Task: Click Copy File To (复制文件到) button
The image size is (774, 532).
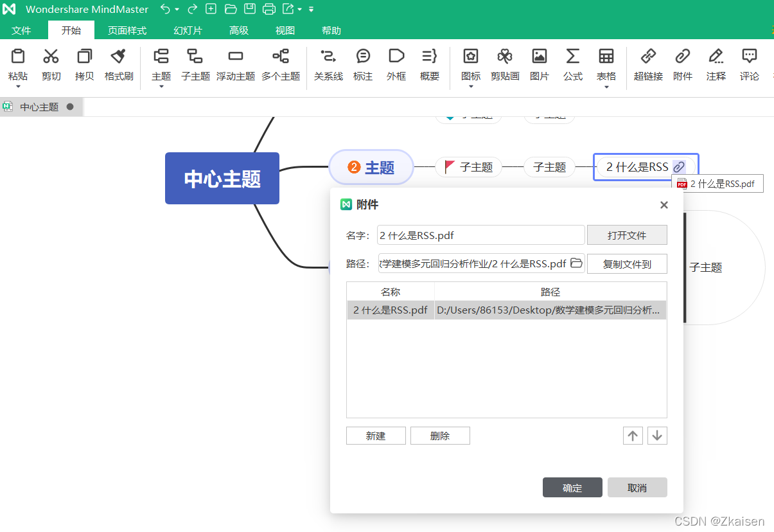Action: [x=627, y=263]
